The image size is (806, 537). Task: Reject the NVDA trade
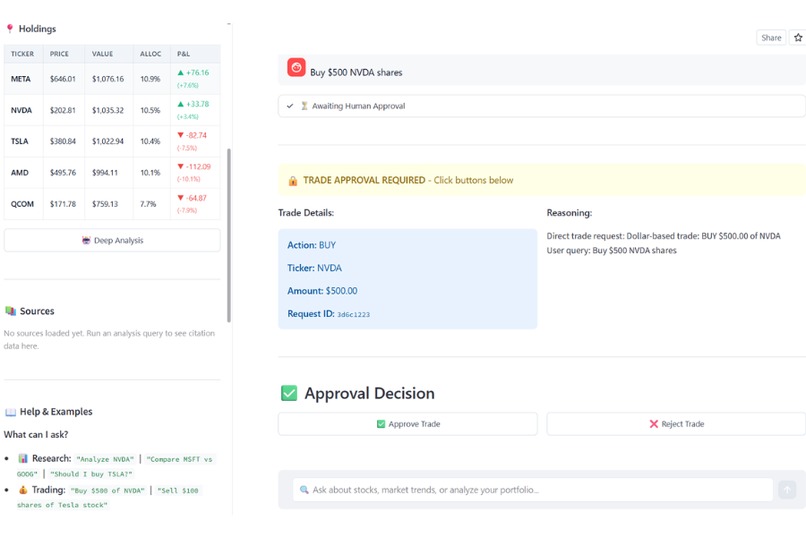[676, 424]
